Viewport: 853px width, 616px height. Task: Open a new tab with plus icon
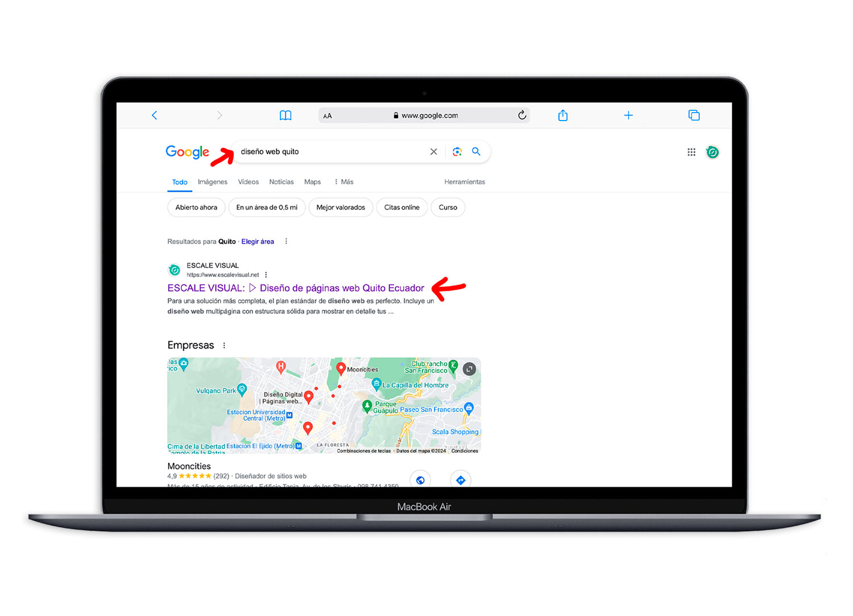628,115
